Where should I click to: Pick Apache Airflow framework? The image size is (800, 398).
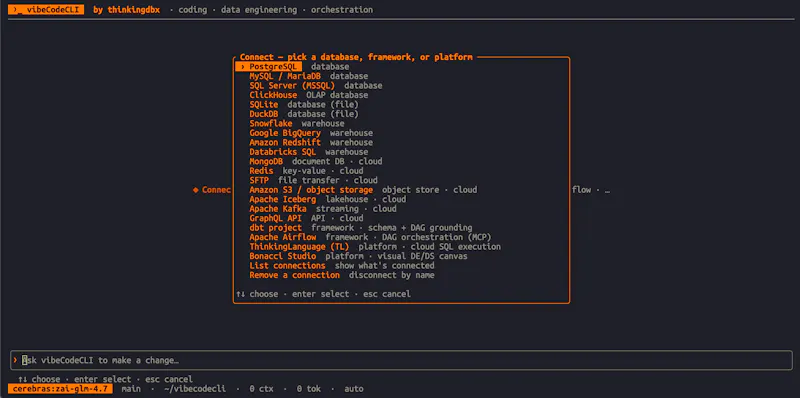pyautogui.click(x=370, y=237)
